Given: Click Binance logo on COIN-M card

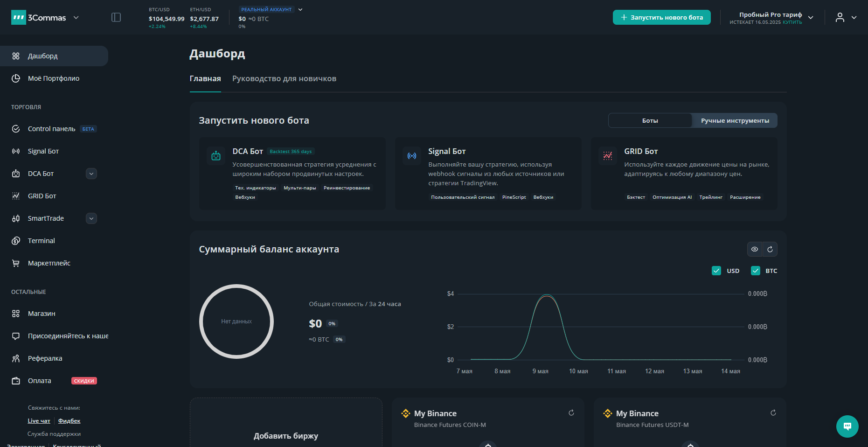Looking at the screenshot, I should 406,413.
